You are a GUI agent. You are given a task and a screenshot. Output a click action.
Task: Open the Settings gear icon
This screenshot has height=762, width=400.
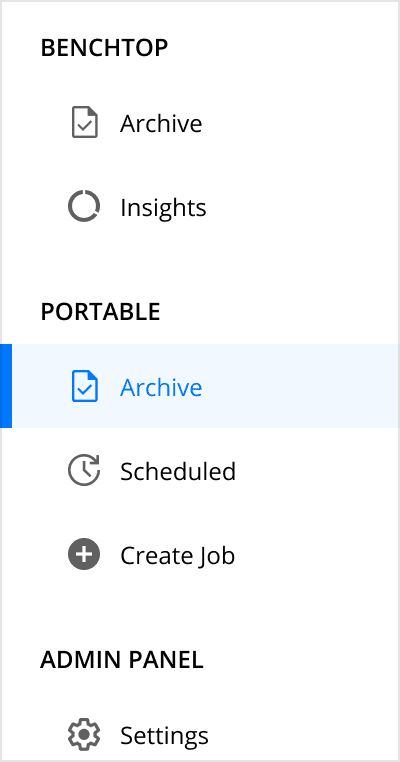[x=84, y=734]
